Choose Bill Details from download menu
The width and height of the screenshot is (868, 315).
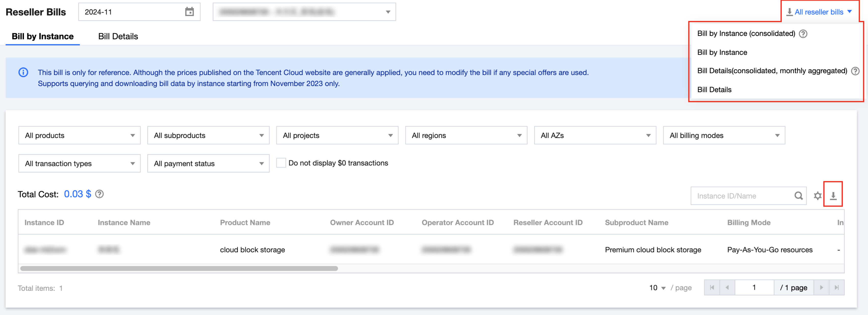(x=714, y=90)
